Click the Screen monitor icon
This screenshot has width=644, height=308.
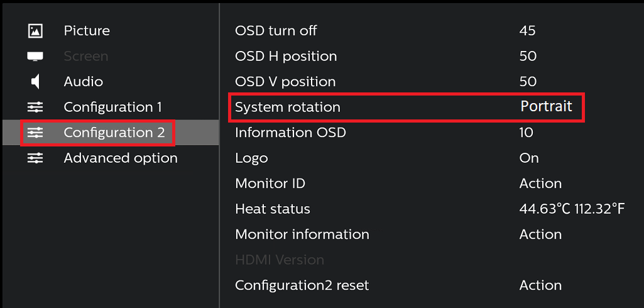pos(35,57)
